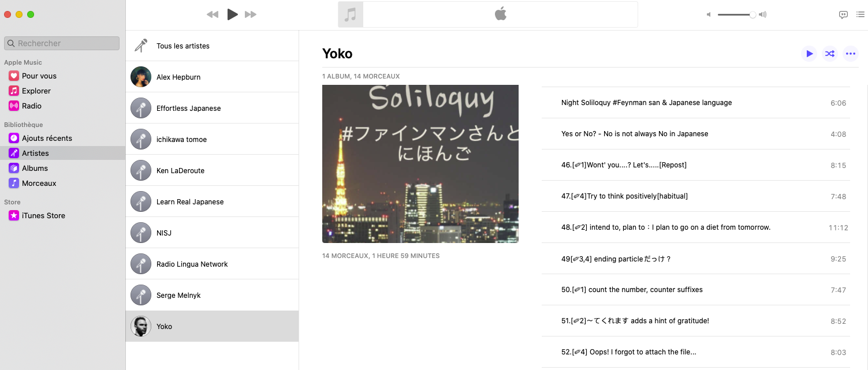Select artist Ken LaDeroute
The image size is (868, 370).
coord(212,170)
